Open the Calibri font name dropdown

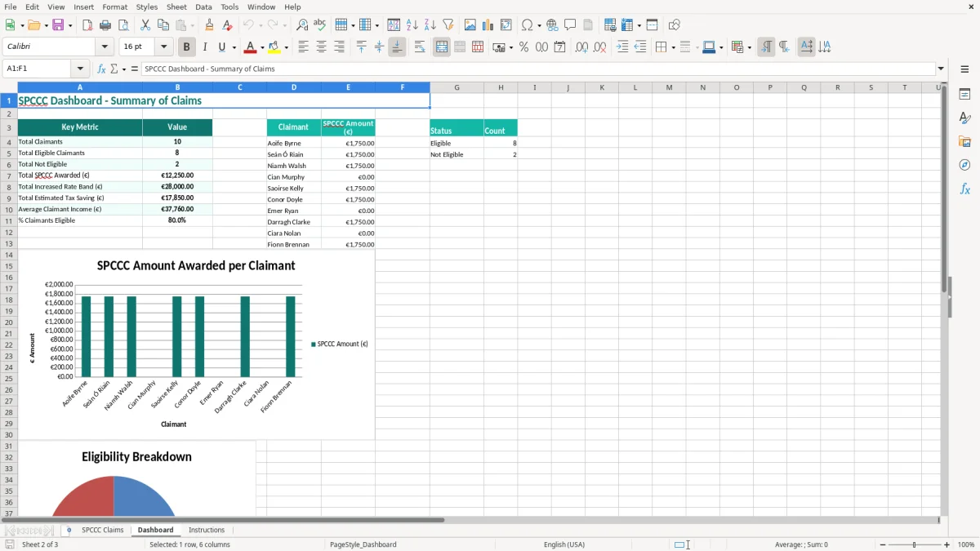point(104,47)
